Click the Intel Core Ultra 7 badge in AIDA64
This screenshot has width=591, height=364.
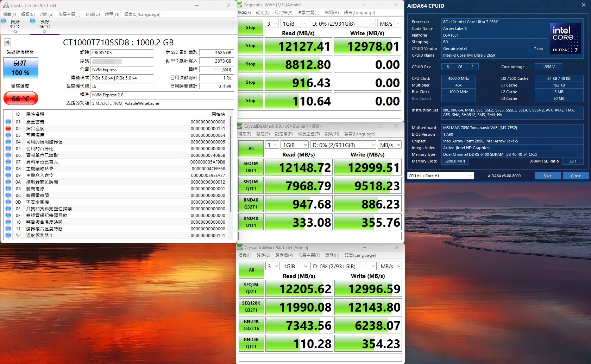click(565, 39)
